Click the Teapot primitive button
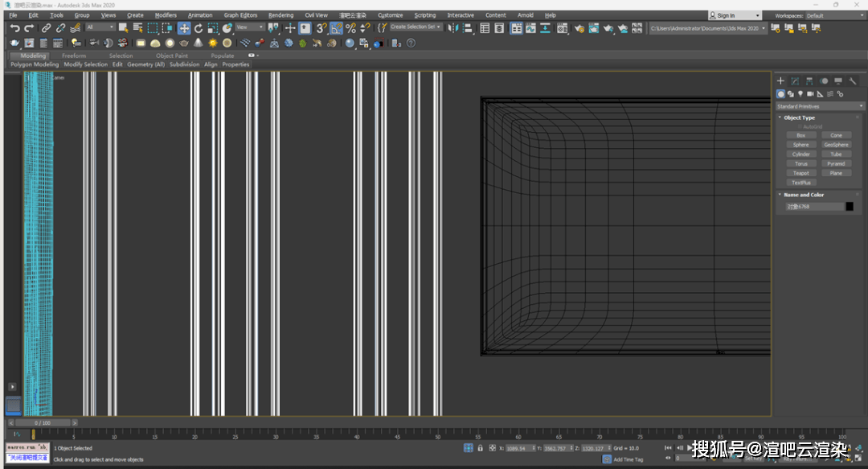The image size is (868, 469). pyautogui.click(x=801, y=173)
